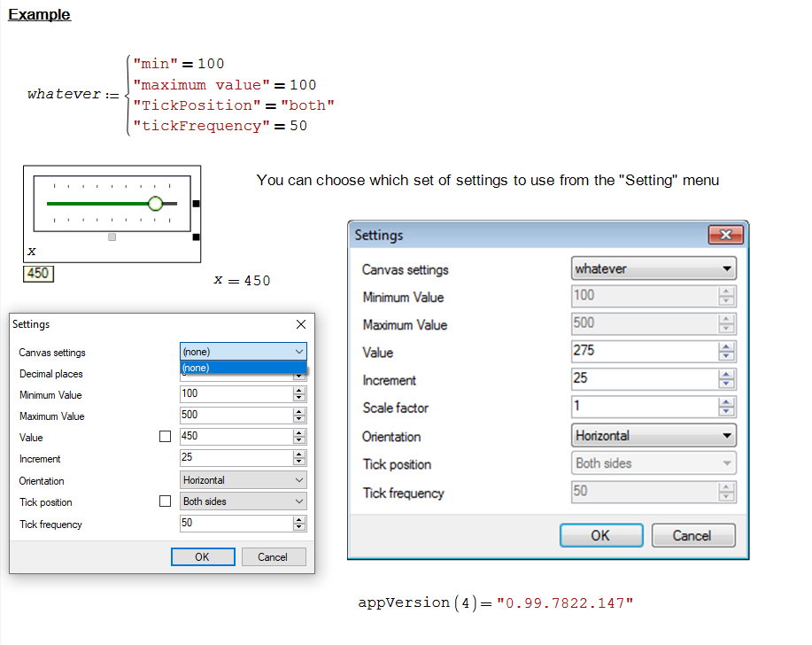The height and width of the screenshot is (645, 812).
Task: Click the gray bottom handle under slider
Action: pyautogui.click(x=112, y=237)
